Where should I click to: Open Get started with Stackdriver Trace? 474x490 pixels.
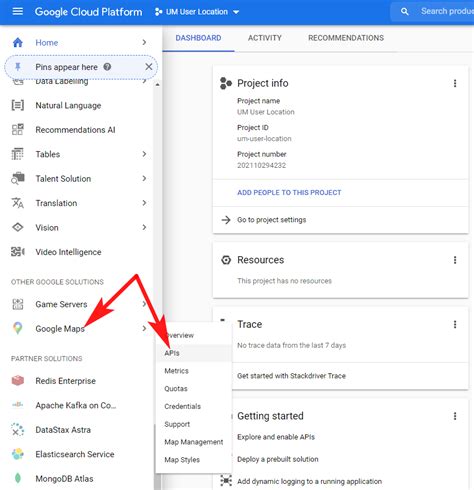click(x=291, y=376)
